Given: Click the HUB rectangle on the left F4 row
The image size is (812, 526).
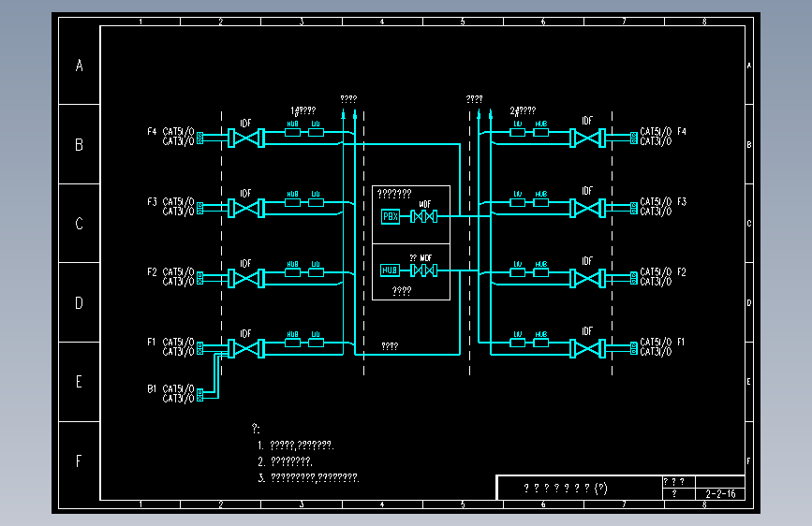Looking at the screenshot, I should [x=292, y=132].
